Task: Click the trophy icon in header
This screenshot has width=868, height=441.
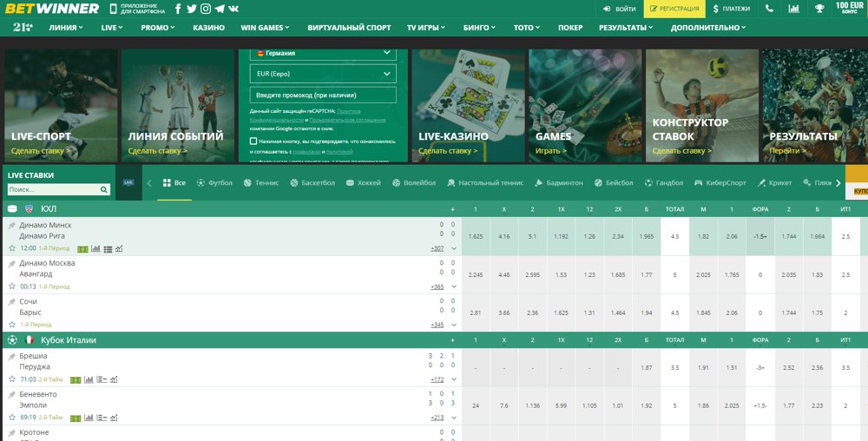Action: [819, 9]
